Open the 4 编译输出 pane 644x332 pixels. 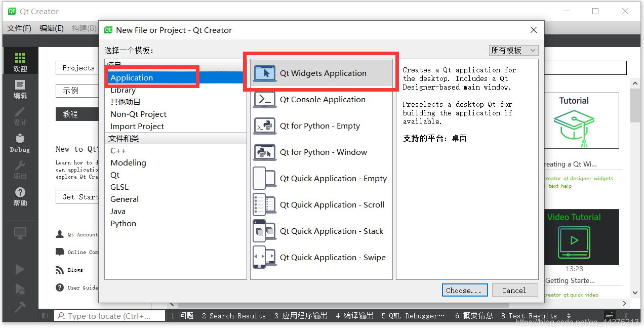(354, 316)
